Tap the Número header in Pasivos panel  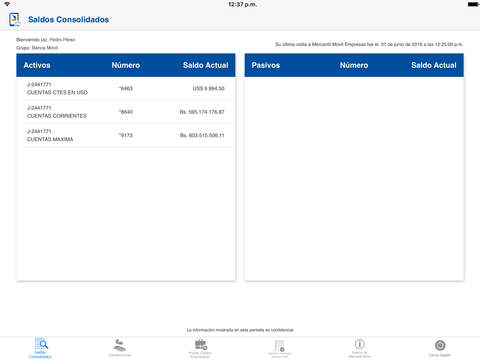[354, 65]
